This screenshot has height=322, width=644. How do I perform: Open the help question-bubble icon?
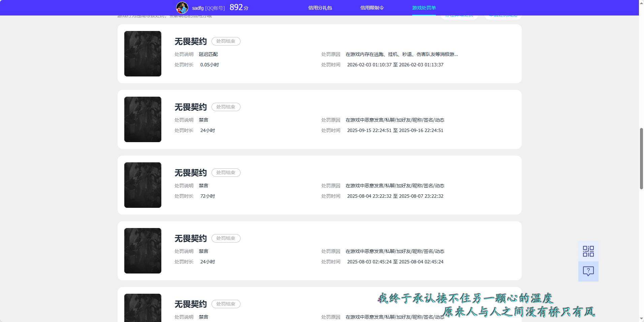[588, 271]
